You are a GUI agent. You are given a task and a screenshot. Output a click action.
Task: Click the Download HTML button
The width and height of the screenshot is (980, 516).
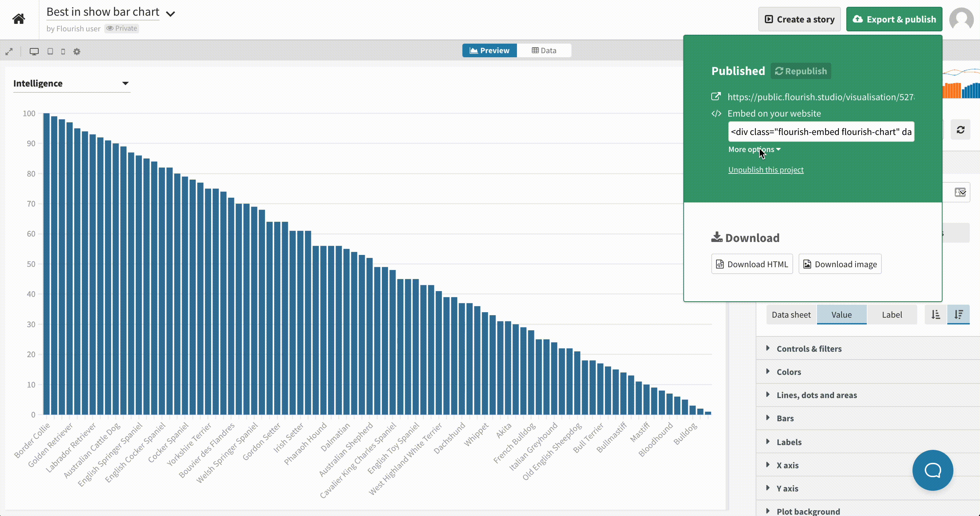752,264
